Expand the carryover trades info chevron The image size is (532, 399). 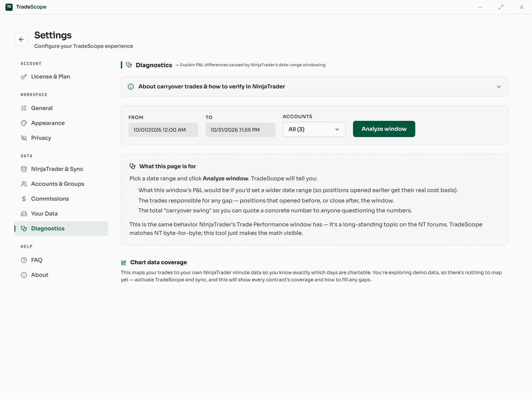[499, 87]
